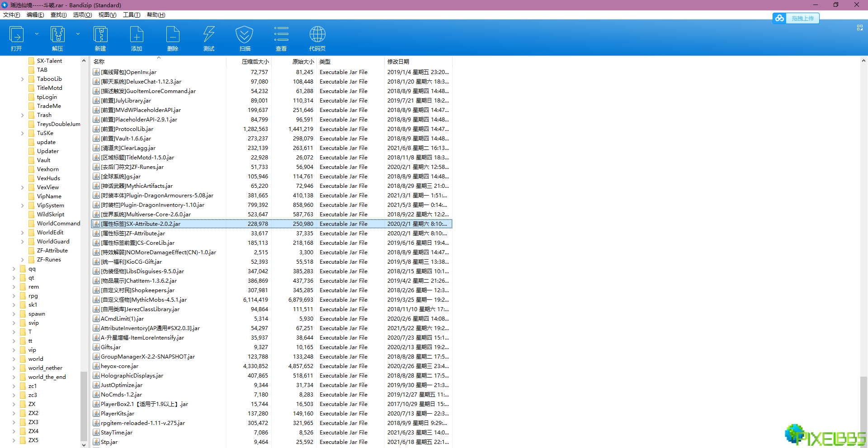This screenshot has width=868, height=448.
Task: Click the Add (添加) file icon
Action: coord(137,35)
